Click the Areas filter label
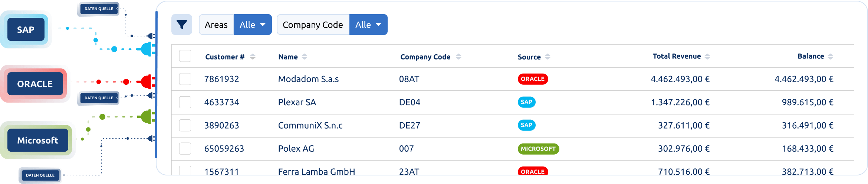Image resolution: width=868 pixels, height=184 pixels. (x=216, y=25)
